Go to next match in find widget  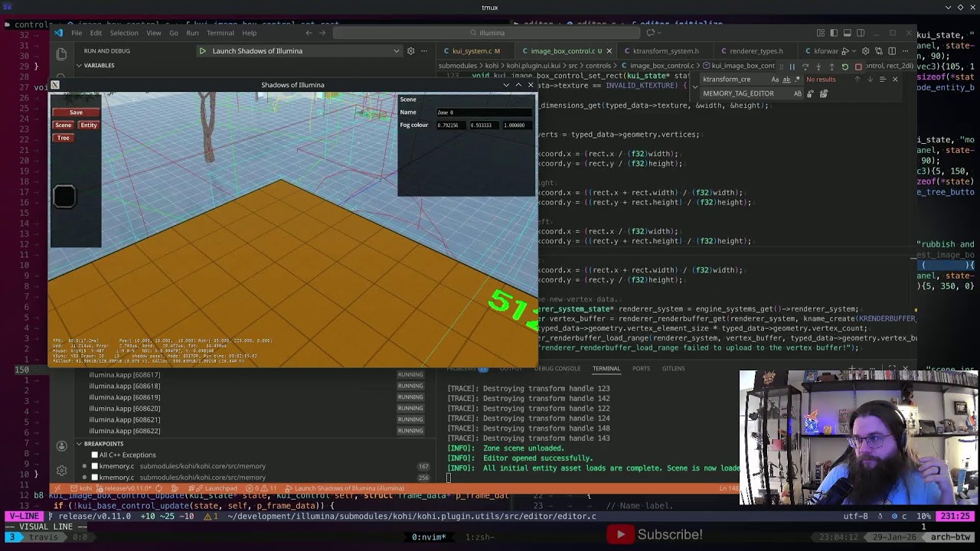(x=871, y=80)
